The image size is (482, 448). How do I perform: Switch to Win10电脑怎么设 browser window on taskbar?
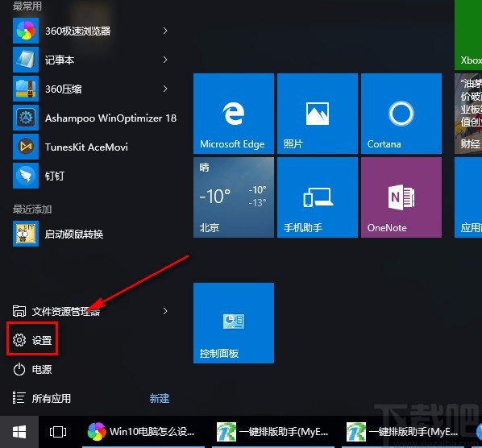pyautogui.click(x=143, y=432)
